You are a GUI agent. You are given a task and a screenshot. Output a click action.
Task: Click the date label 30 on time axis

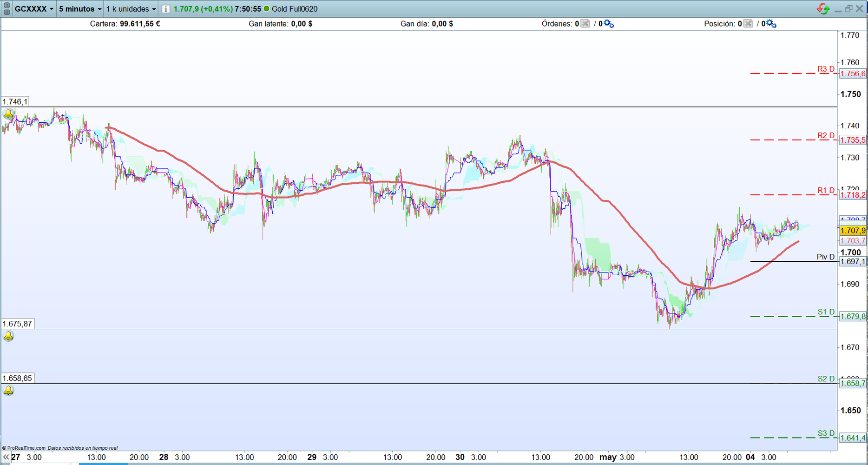click(460, 457)
